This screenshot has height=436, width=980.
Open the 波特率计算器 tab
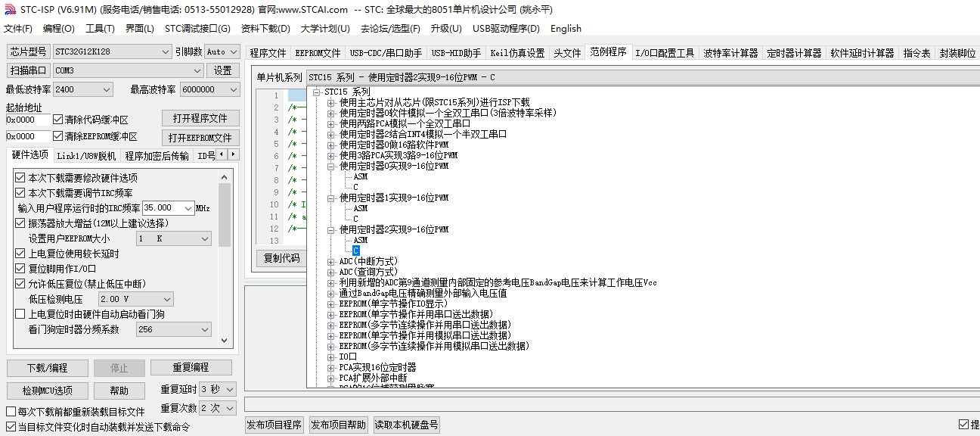click(x=730, y=53)
